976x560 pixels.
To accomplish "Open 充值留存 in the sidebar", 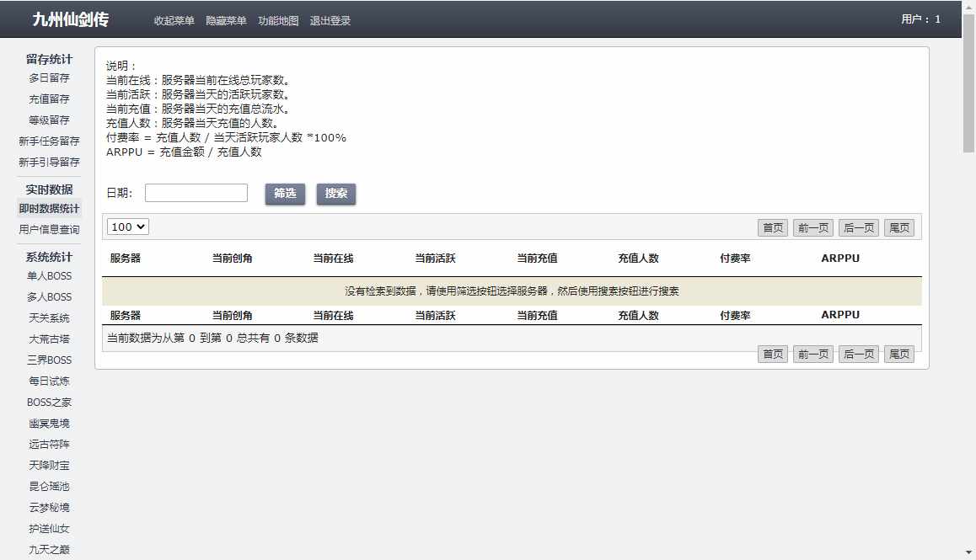I will 49,99.
